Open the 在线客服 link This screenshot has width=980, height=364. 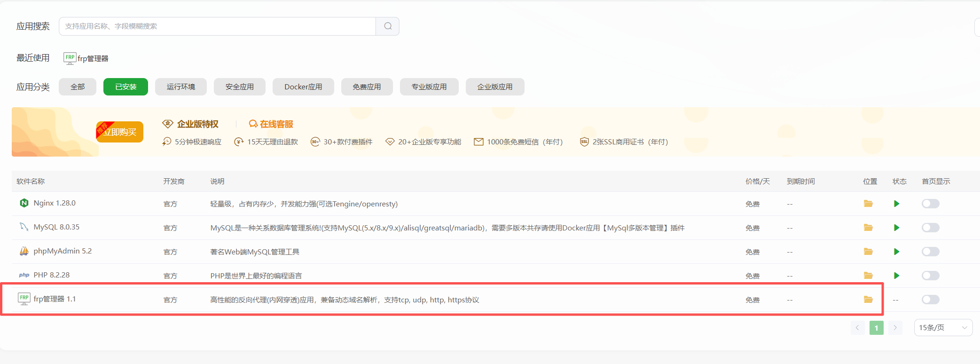[271, 124]
